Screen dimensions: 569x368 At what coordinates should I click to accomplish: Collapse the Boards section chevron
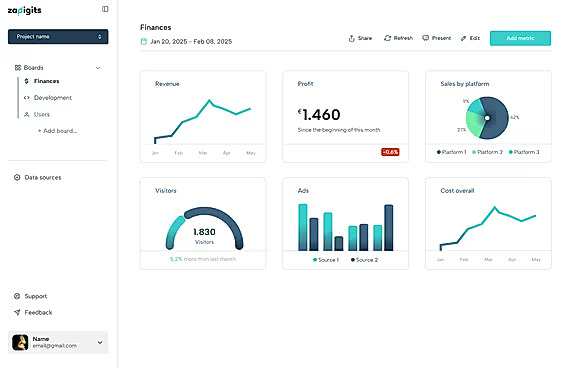pyautogui.click(x=98, y=68)
